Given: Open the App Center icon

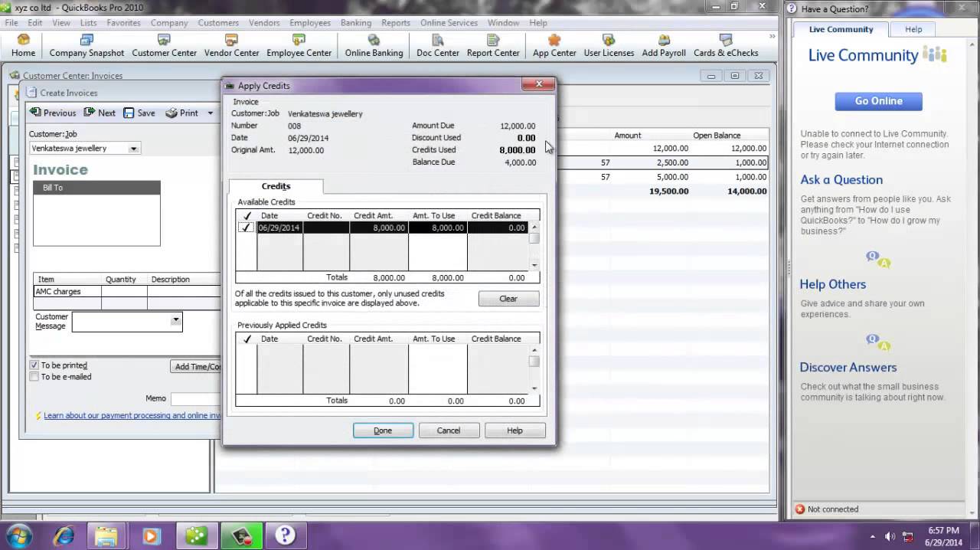Looking at the screenshot, I should (x=554, y=45).
